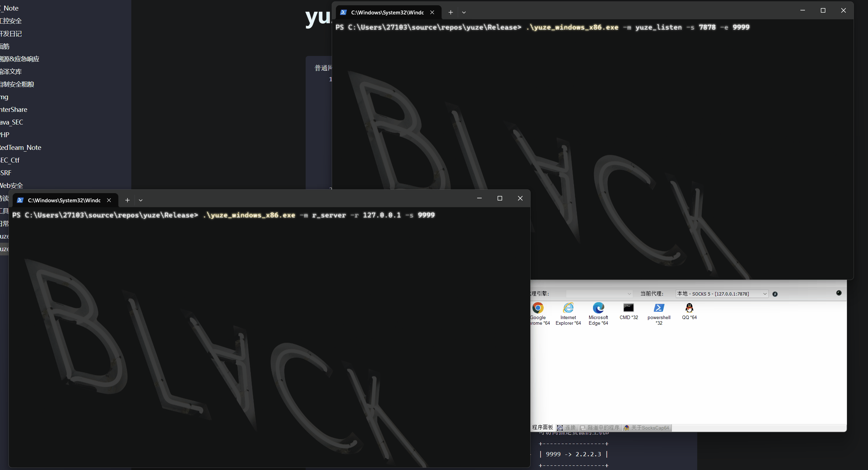The width and height of the screenshot is (868, 470).
Task: Open Internet Explorer *64 shortcut
Action: coord(568,313)
